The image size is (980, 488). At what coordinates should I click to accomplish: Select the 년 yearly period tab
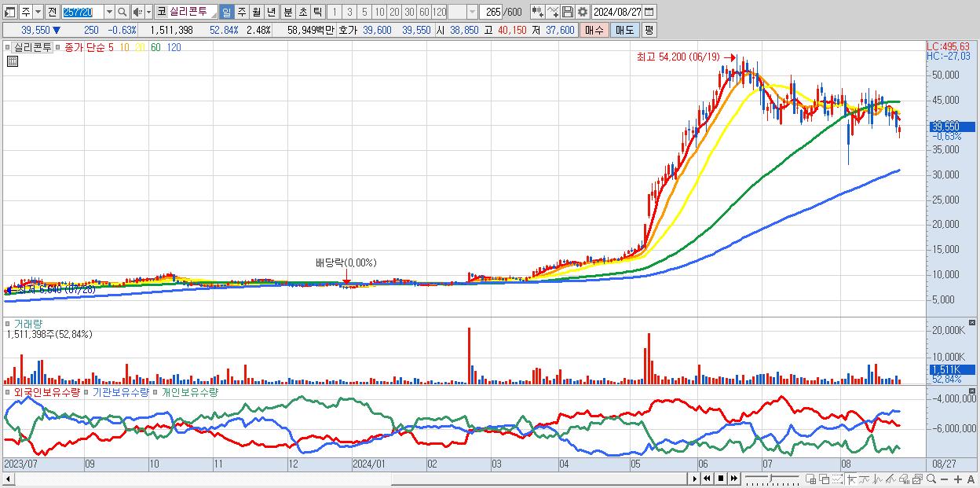coord(271,12)
